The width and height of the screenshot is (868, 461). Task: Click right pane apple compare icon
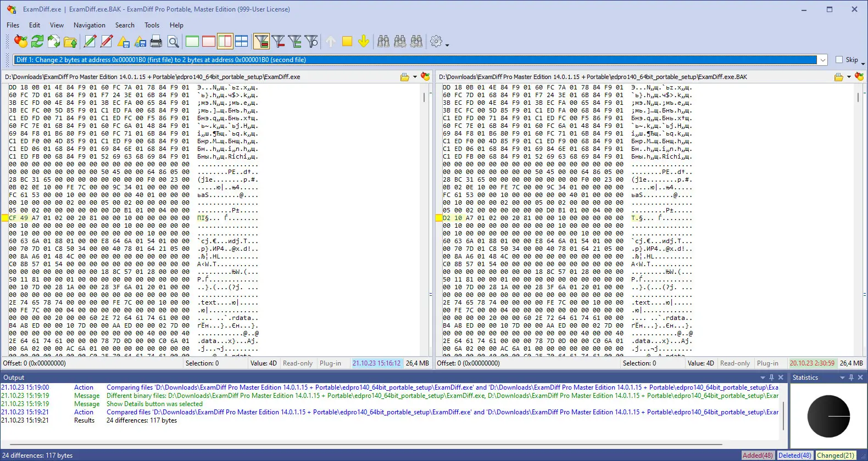pyautogui.click(x=859, y=76)
